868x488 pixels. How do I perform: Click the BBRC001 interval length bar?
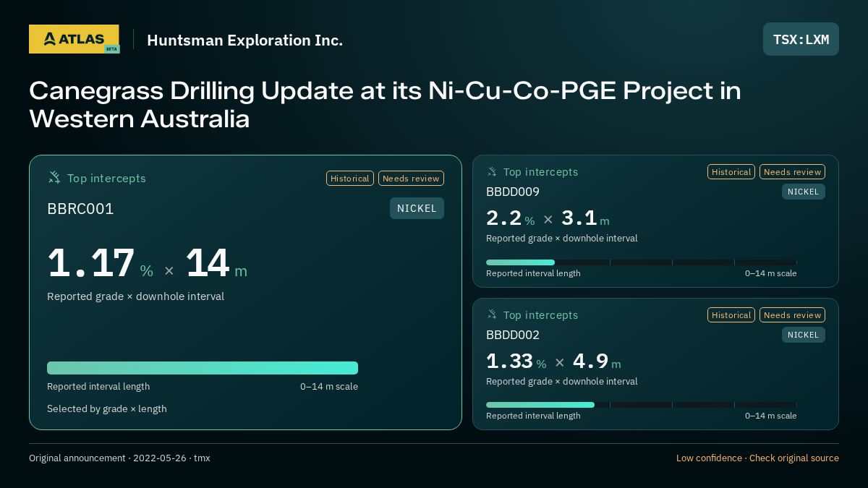click(x=203, y=368)
